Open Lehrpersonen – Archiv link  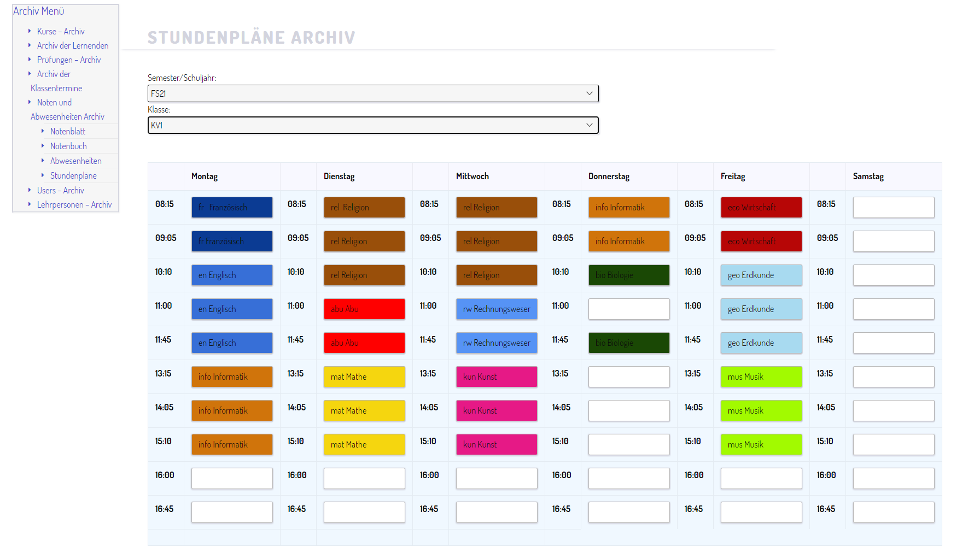(74, 204)
